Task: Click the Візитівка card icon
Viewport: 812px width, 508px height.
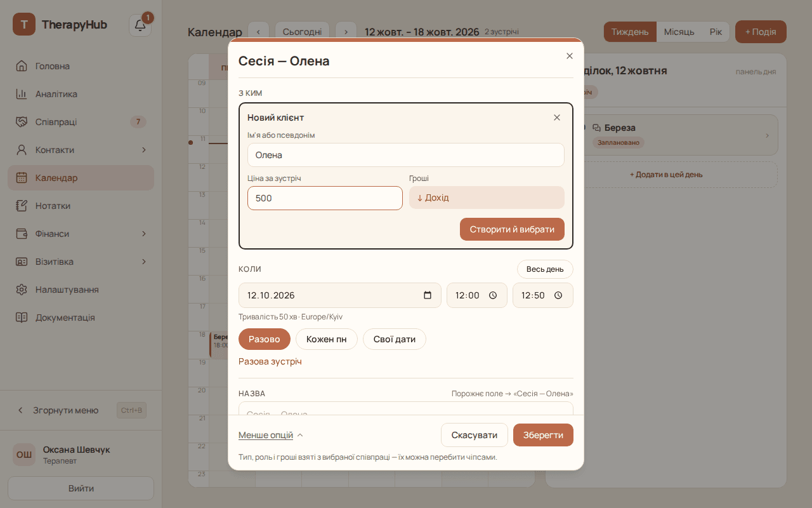Action: (22, 262)
